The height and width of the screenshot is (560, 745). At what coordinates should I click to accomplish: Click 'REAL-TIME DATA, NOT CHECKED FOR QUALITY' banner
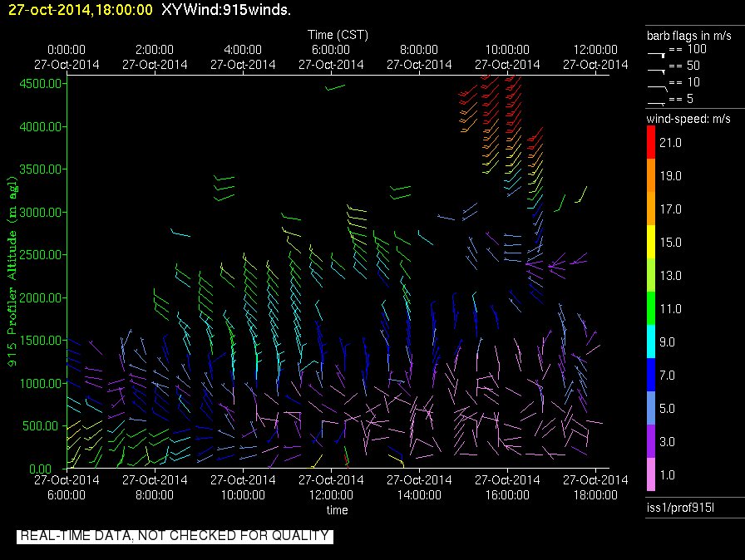pos(175,536)
